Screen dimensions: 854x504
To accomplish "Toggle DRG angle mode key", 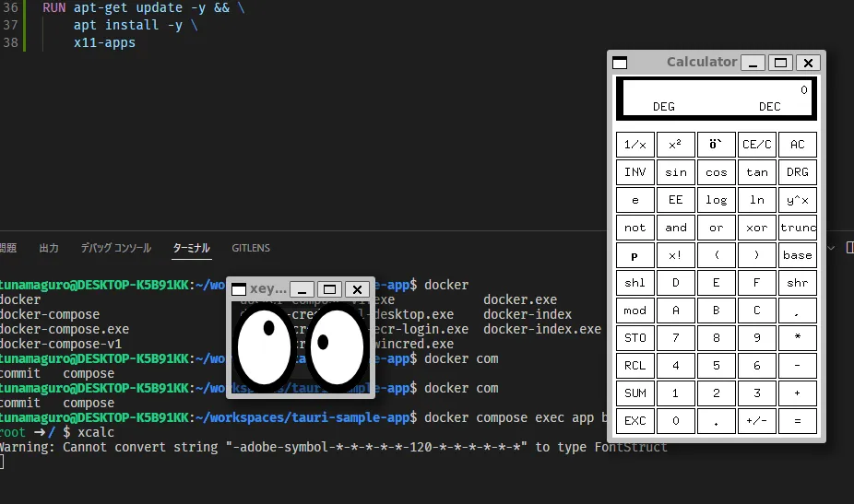I will pyautogui.click(x=797, y=172).
